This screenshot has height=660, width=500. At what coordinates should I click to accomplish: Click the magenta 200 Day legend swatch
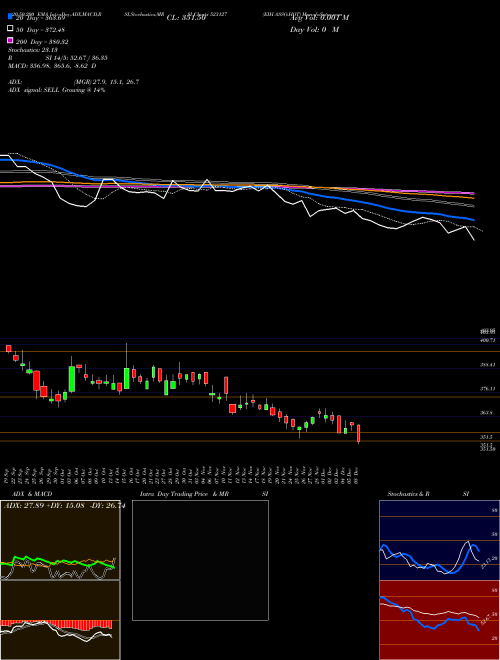pyautogui.click(x=11, y=40)
